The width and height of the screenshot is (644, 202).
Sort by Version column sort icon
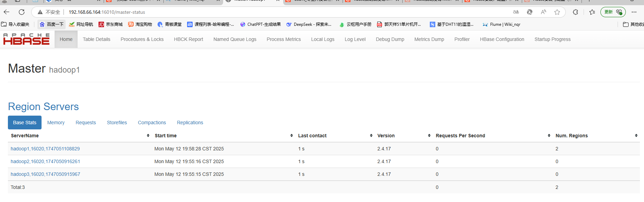coord(429,136)
